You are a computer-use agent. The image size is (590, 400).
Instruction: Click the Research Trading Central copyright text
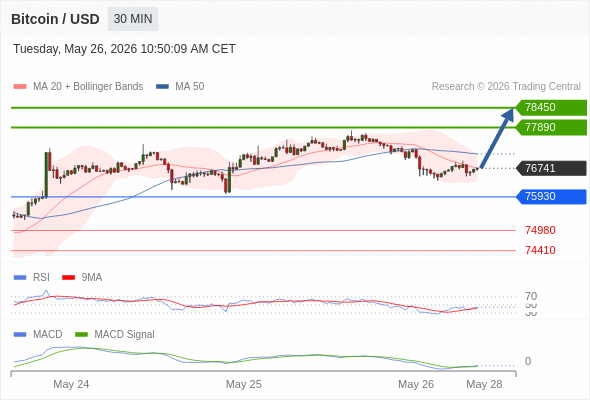click(506, 87)
